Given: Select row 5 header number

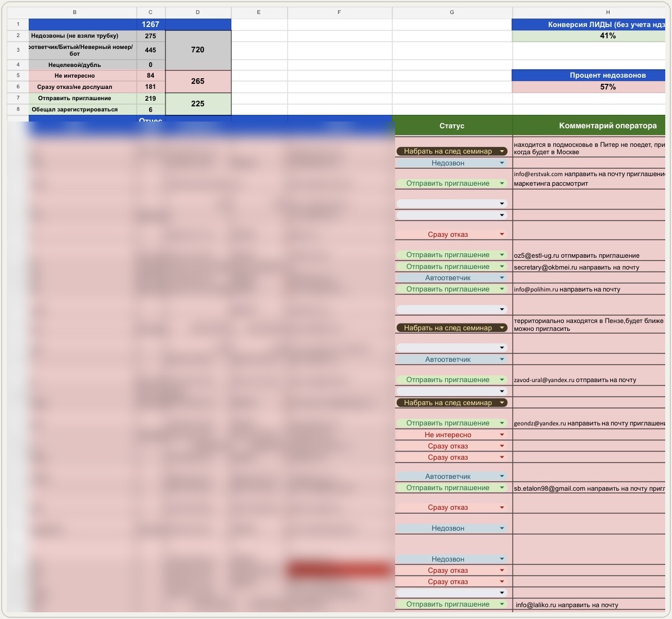Looking at the screenshot, I should click(x=18, y=75).
